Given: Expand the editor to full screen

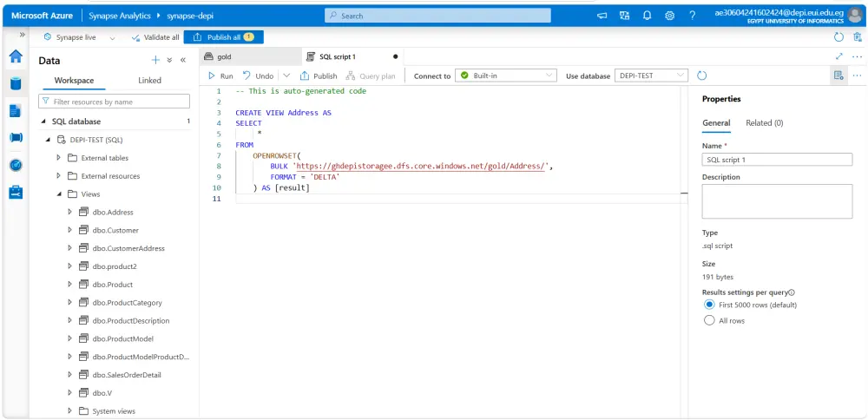Looking at the screenshot, I should coord(839,56).
